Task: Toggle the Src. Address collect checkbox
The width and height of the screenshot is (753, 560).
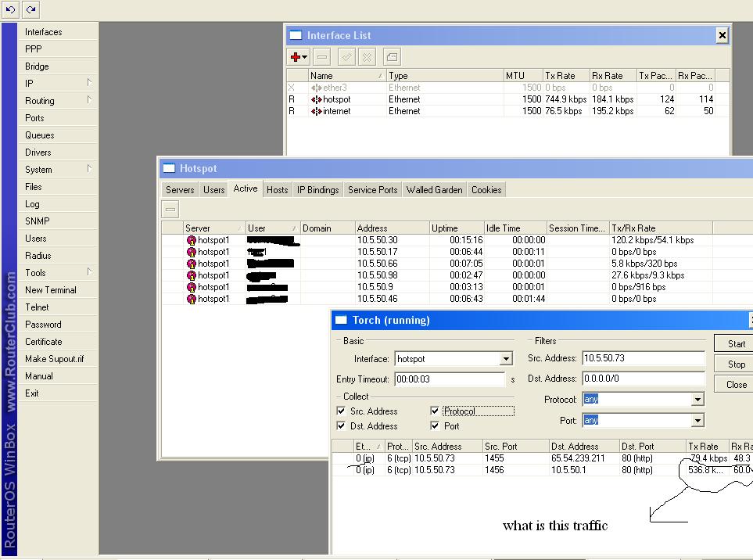Action: pos(341,411)
